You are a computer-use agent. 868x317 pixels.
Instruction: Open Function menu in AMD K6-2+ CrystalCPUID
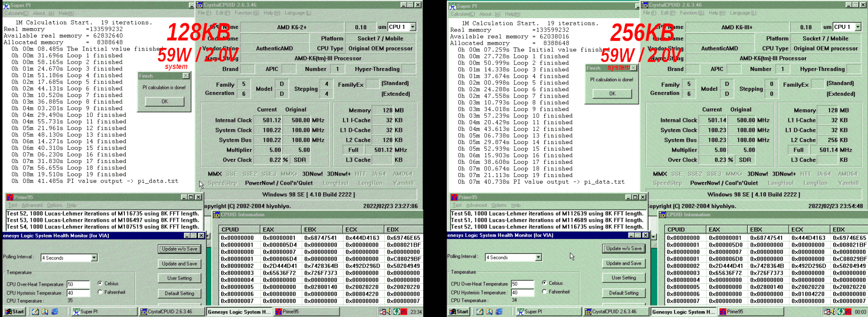[x=246, y=13]
